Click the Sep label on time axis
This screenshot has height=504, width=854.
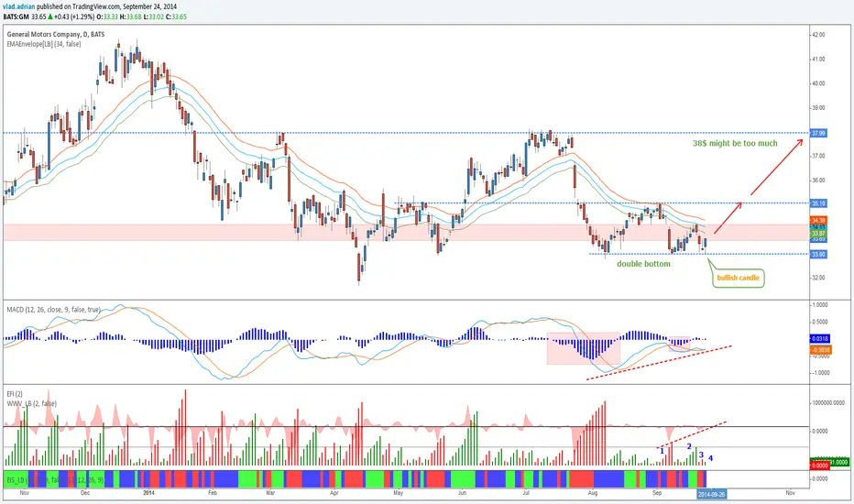[657, 493]
